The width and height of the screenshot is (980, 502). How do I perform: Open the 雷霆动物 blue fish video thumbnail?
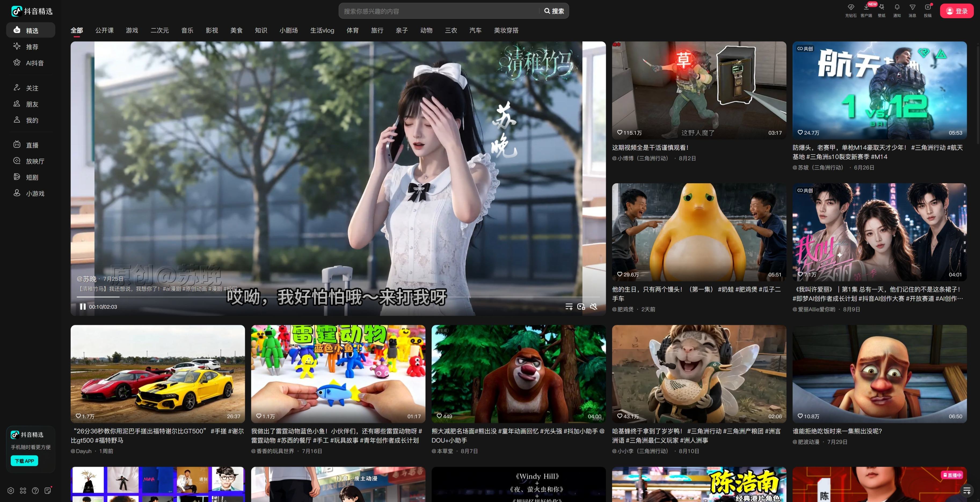[x=338, y=374]
